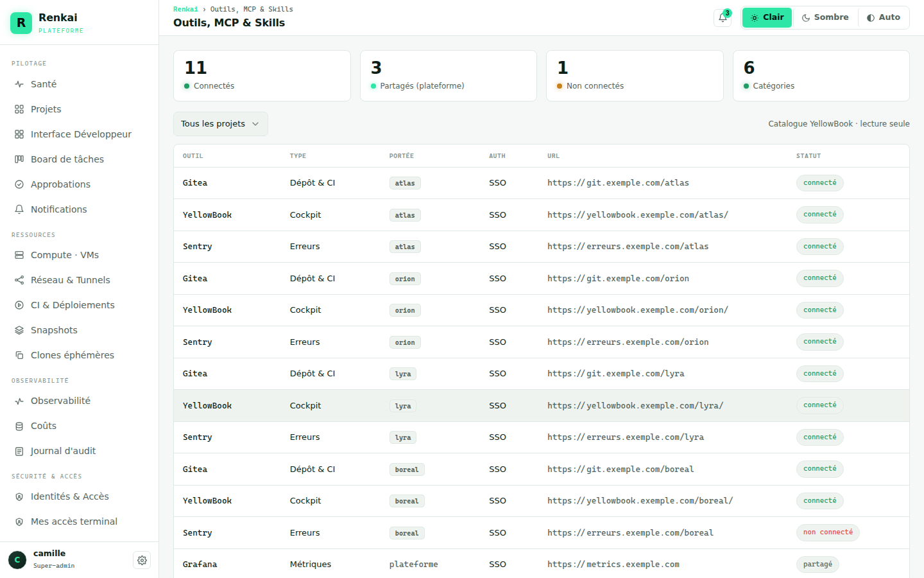Screen dimensions: 924x578
Task: Click the Journal d'audit document icon
Action: click(x=19, y=451)
